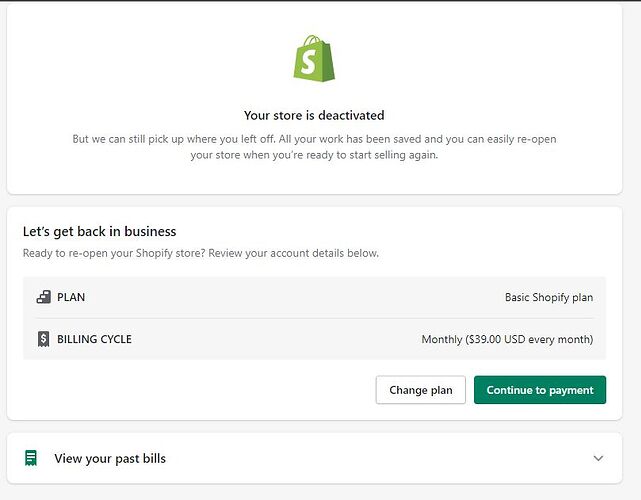Click empty space in the BILLING CYCLE row
Viewport: 641px width, 500px height.
280,339
